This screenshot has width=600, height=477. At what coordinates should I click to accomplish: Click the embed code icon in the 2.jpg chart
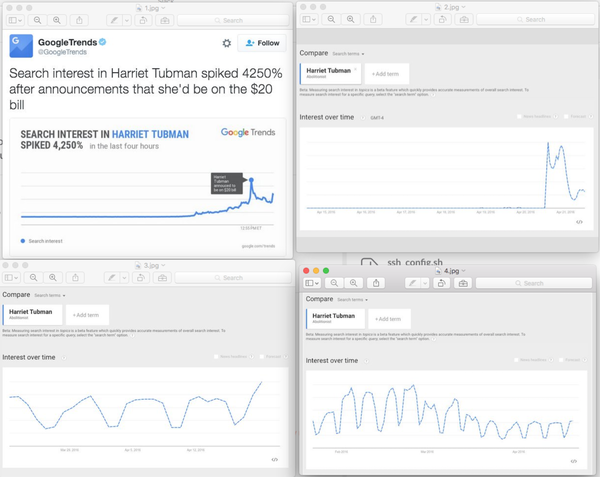(579, 222)
